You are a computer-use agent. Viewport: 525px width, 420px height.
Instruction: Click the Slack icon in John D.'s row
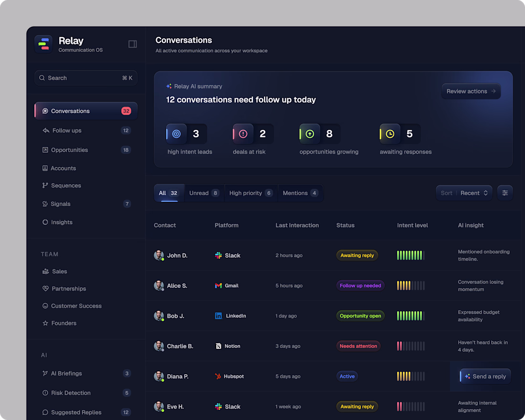218,255
